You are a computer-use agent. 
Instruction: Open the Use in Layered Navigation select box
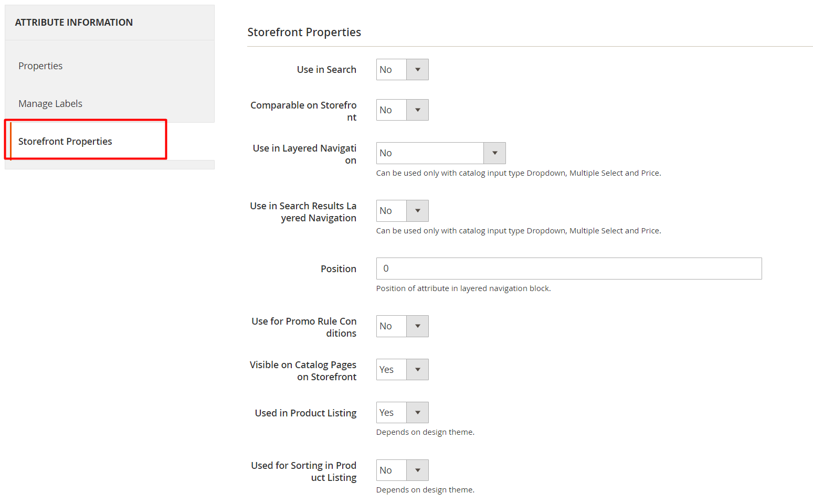[440, 153]
